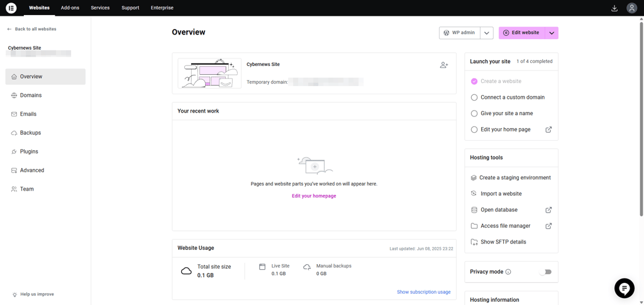
Task: Click the staging environment layers icon
Action: tap(474, 178)
